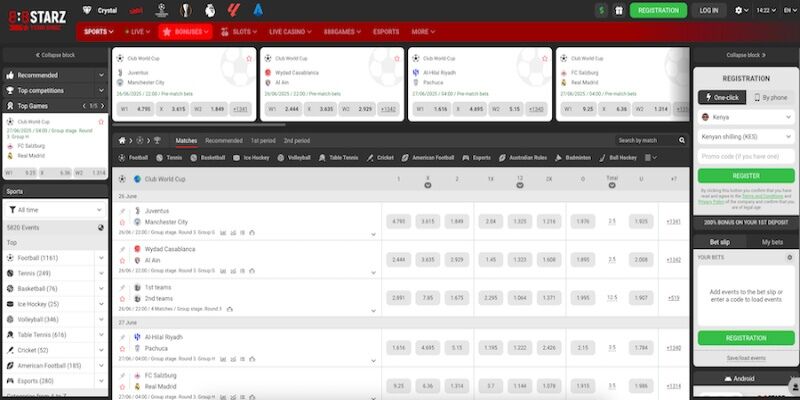Open the All time period dropdown
Image resolution: width=800 pixels, height=400 pixels.
tap(55, 210)
